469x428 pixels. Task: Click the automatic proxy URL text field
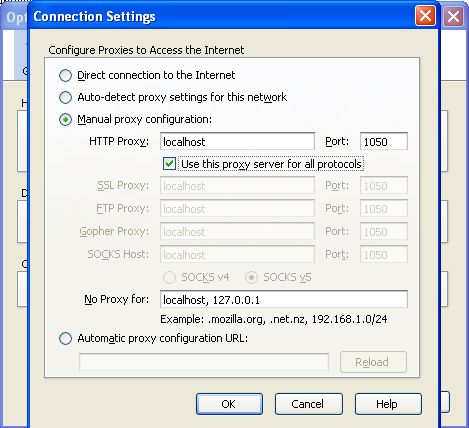point(204,362)
